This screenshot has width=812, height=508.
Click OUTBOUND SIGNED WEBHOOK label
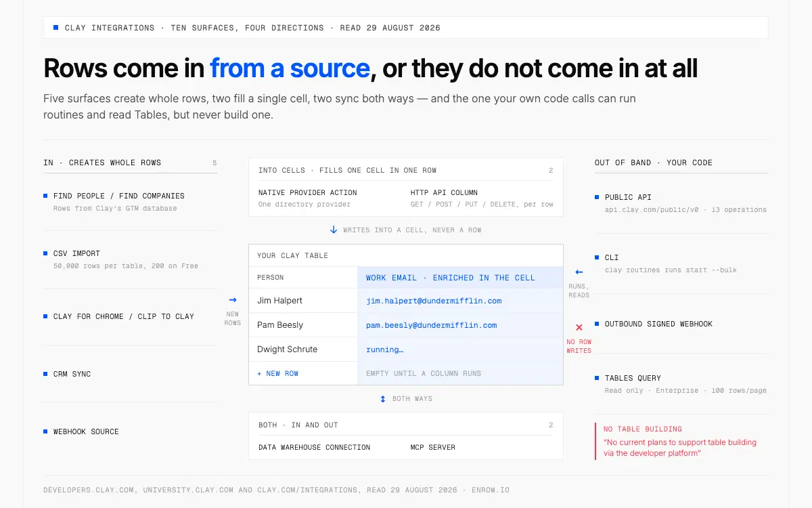658,324
